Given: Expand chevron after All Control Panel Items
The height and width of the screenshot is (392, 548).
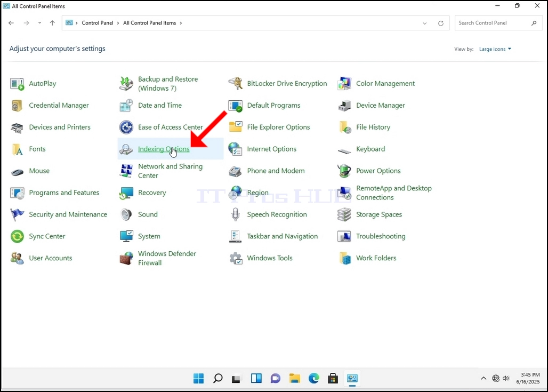Looking at the screenshot, I should [181, 23].
